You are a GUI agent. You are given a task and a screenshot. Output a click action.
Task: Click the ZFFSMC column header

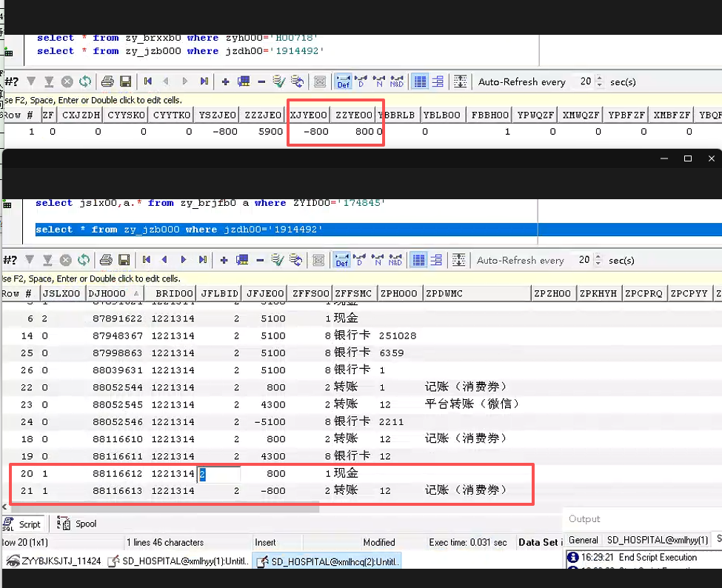[x=354, y=294]
